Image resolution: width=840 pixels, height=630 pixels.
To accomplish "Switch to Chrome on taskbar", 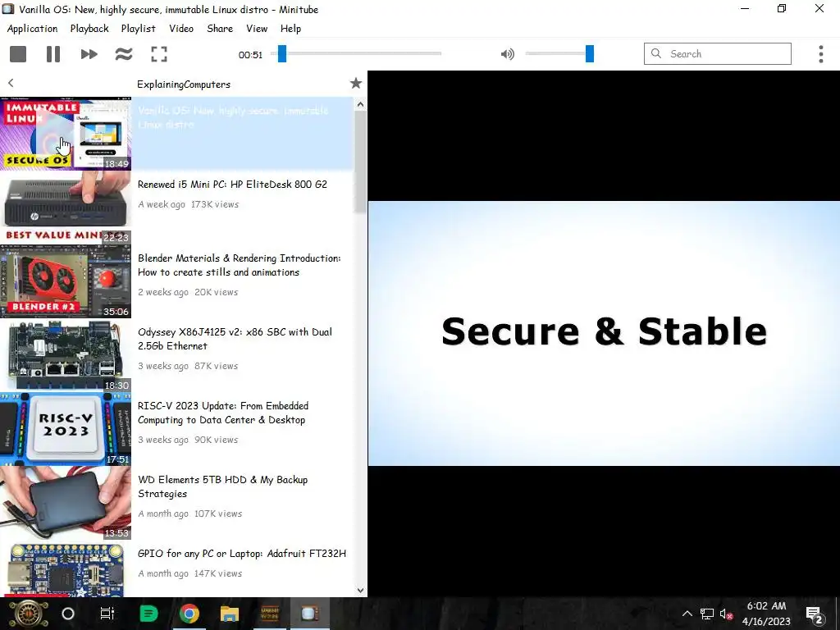I will tap(189, 614).
